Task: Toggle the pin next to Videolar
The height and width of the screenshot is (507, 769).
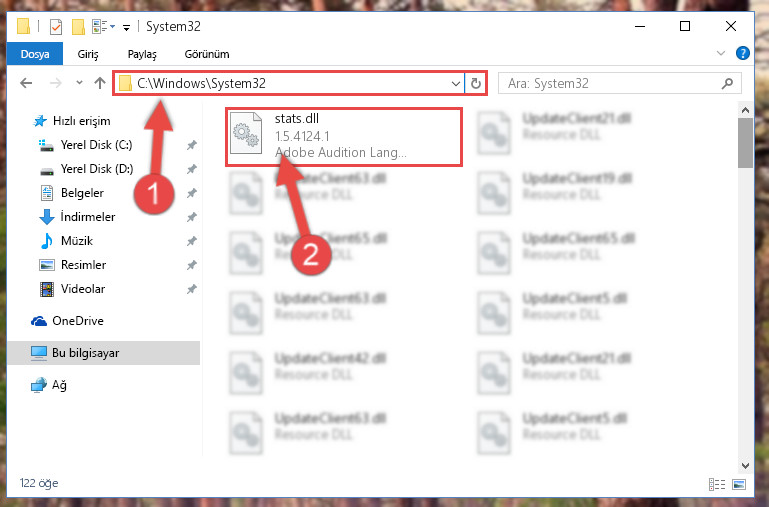Action: (191, 289)
